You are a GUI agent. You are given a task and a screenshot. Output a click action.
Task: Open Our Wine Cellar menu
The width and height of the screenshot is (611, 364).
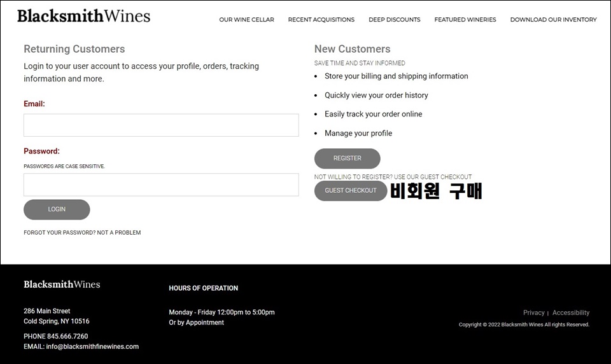tap(247, 20)
